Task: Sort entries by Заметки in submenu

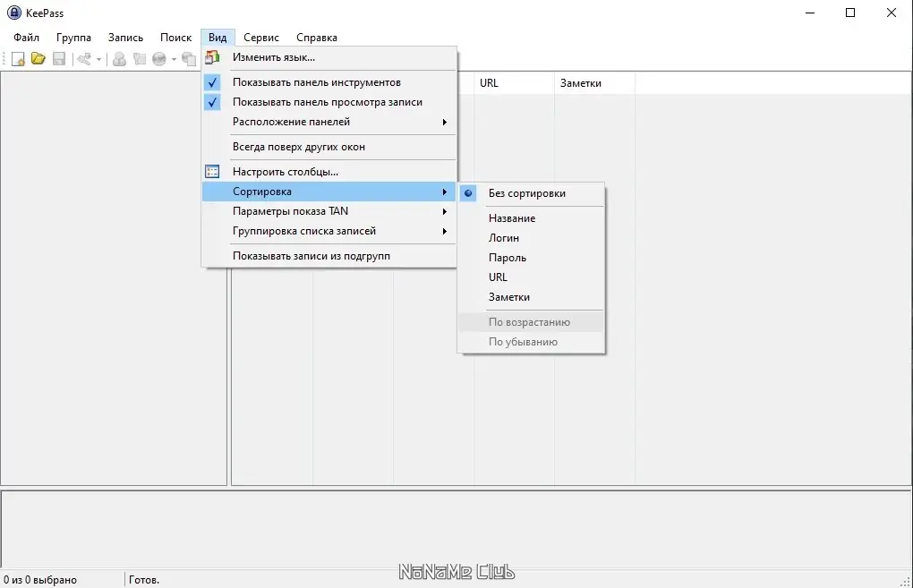Action: pyautogui.click(x=531, y=297)
